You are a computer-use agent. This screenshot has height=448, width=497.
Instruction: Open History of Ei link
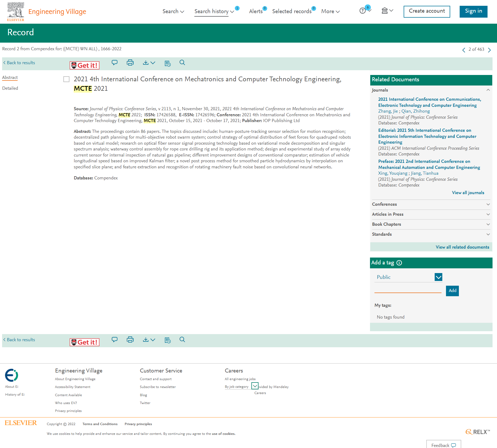(15, 395)
